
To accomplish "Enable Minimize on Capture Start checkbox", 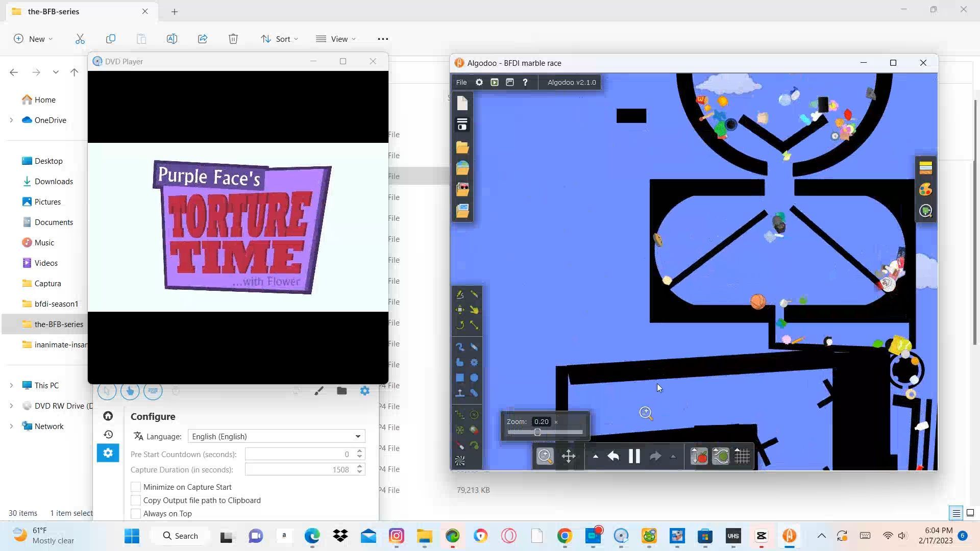I will click(x=136, y=487).
